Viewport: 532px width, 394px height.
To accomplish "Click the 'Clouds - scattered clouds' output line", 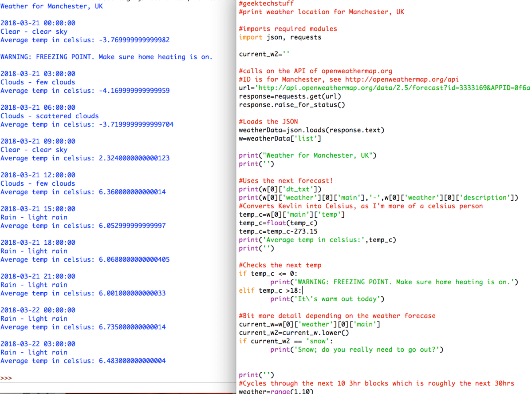I will point(50,116).
